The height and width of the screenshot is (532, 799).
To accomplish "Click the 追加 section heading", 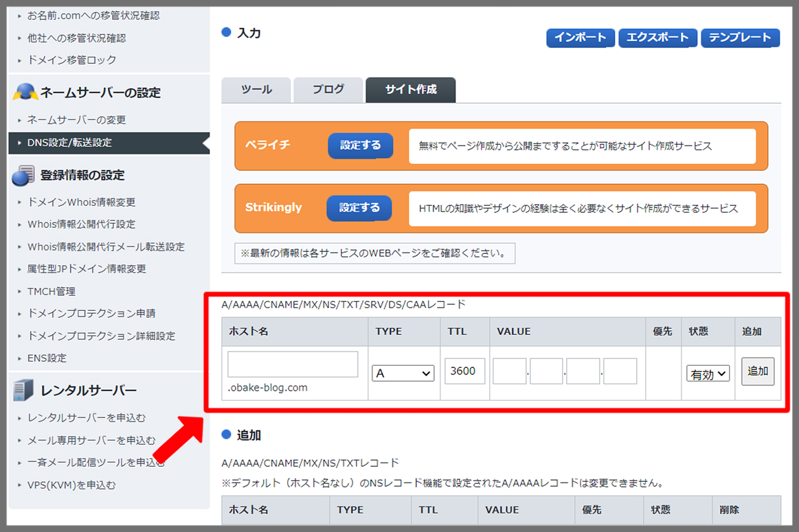I will click(249, 435).
